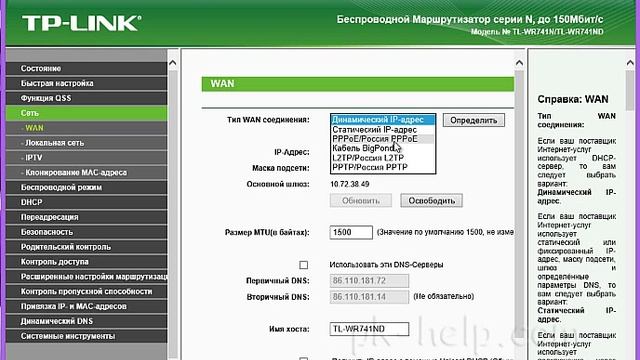
Task: Click help panel scrollbar up arrow
Action: [630, 63]
